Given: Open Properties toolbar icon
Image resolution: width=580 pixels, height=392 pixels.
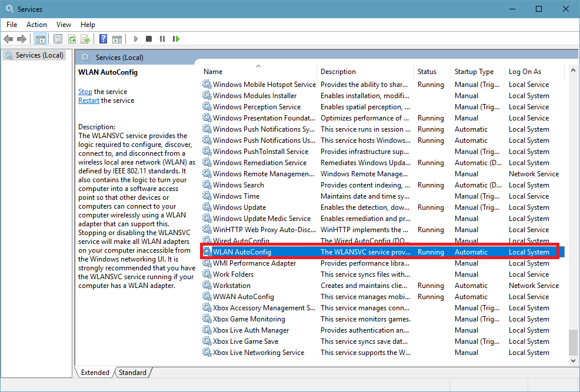Looking at the screenshot, I should [58, 39].
